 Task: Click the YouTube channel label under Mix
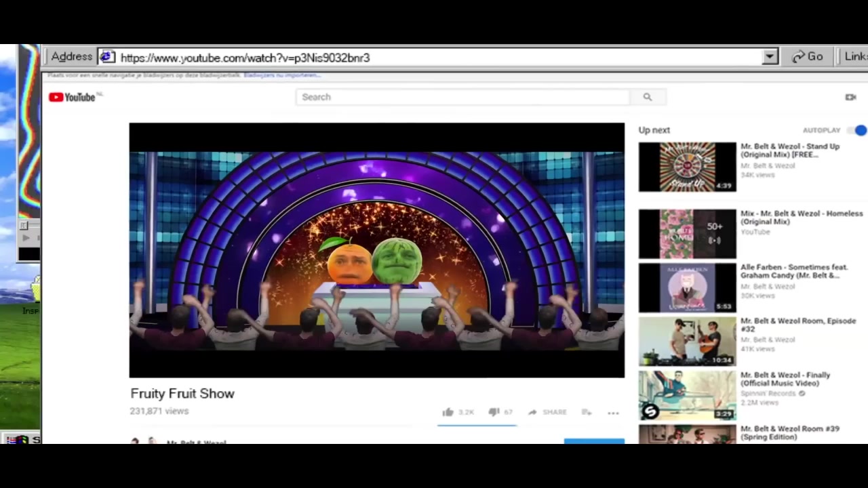click(755, 232)
